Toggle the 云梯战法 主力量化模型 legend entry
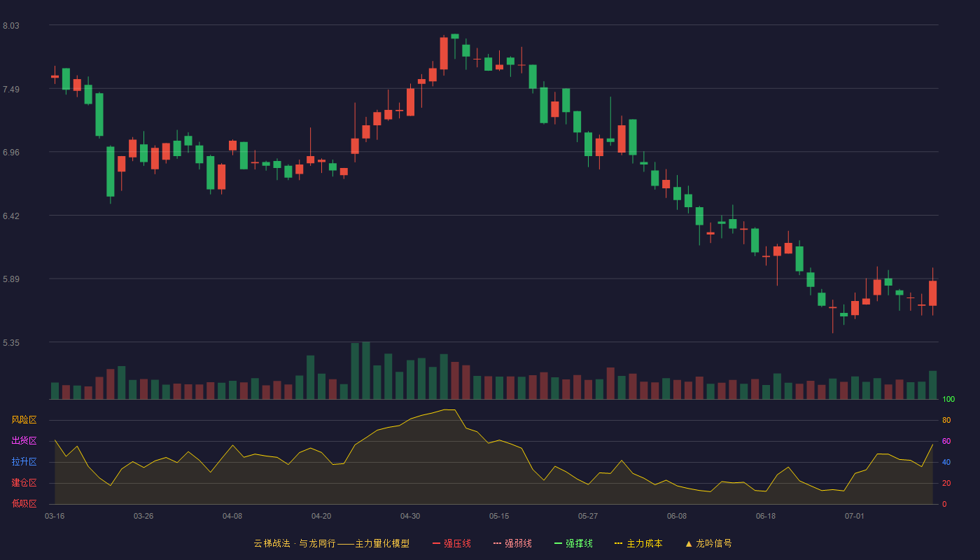This screenshot has height=560, width=980. (x=331, y=543)
